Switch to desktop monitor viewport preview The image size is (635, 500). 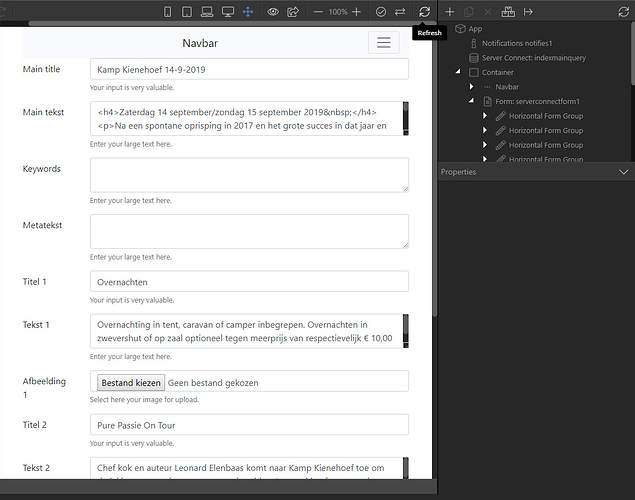point(228,12)
